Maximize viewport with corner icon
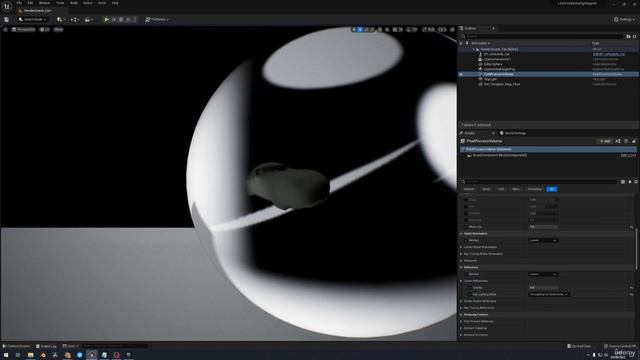This screenshot has width=640, height=360. tap(452, 29)
